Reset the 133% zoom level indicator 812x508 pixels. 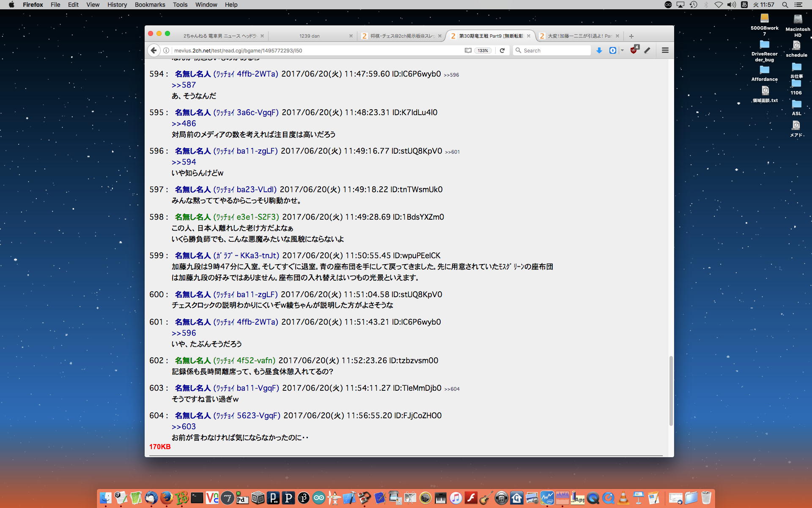pyautogui.click(x=483, y=50)
